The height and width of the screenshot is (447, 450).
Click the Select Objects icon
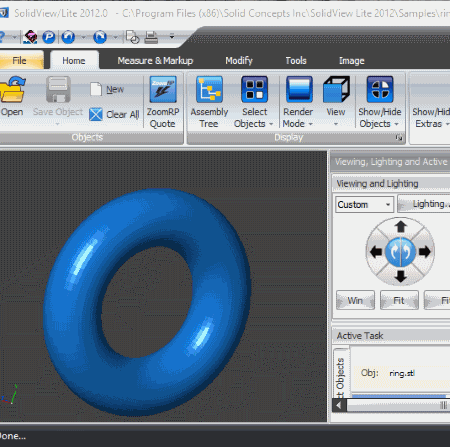(255, 89)
